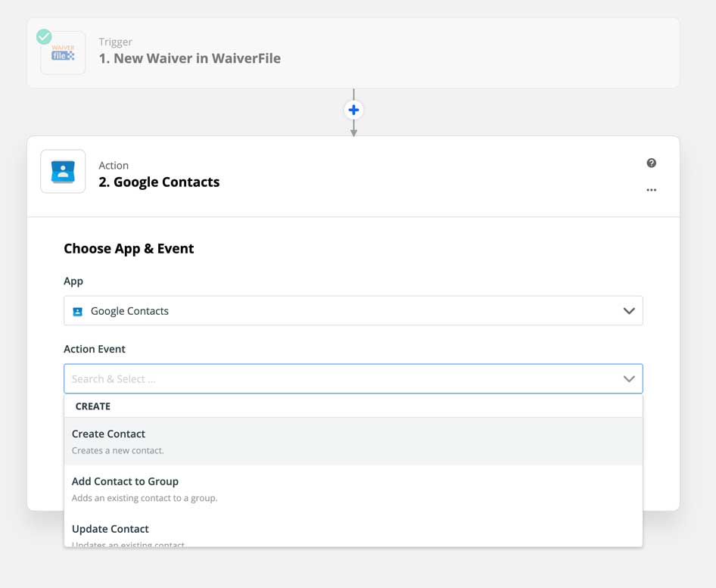Click the 2. Google Contacts action title
The image size is (716, 588).
[159, 182]
